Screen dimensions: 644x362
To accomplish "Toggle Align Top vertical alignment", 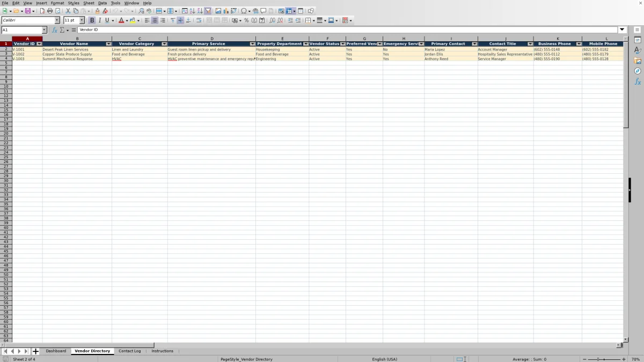I will 173,20.
